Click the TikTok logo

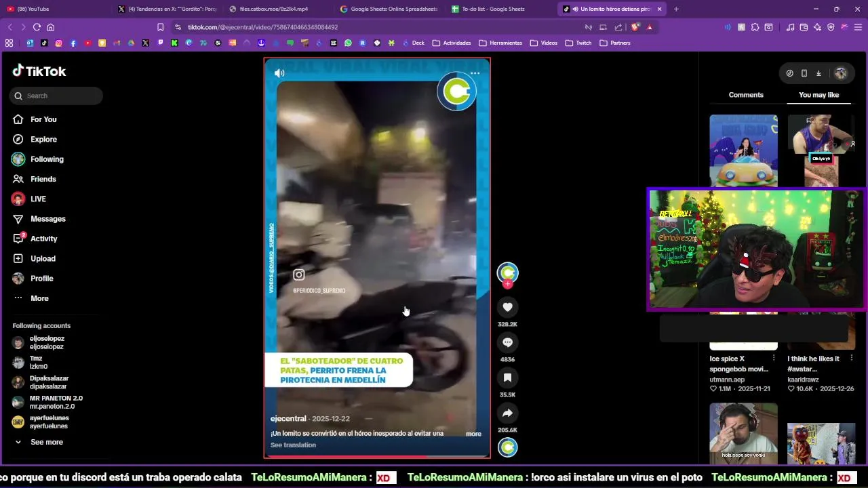coord(39,71)
